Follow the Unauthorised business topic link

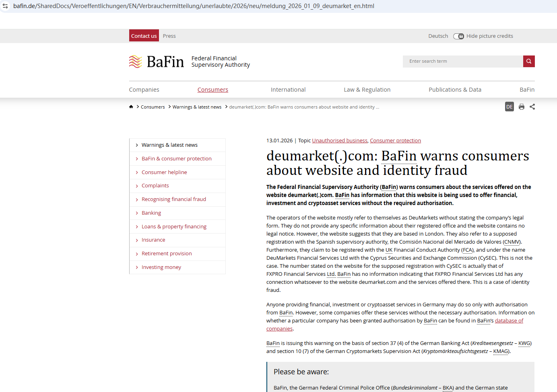[x=340, y=140]
